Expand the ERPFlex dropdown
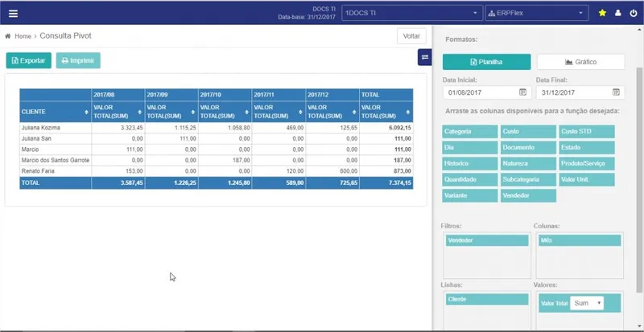 [536, 13]
